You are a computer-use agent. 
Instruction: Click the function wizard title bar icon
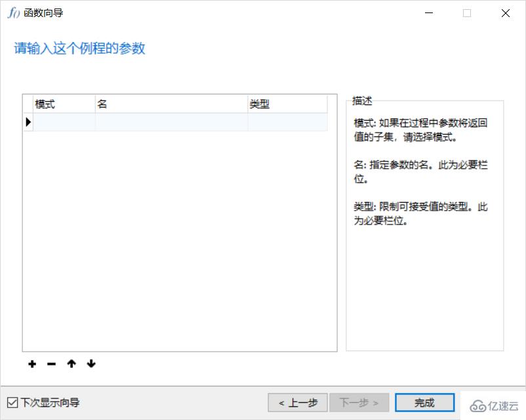[13, 13]
